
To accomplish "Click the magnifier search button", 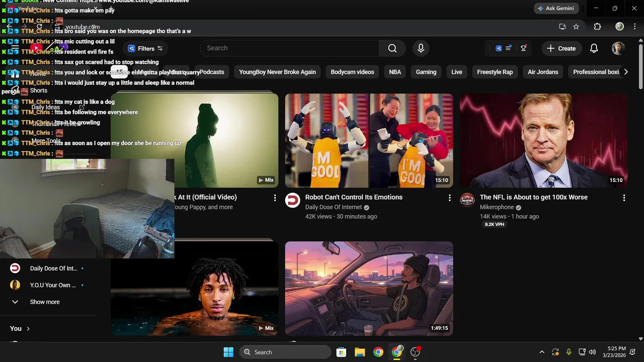I will click(x=392, y=48).
